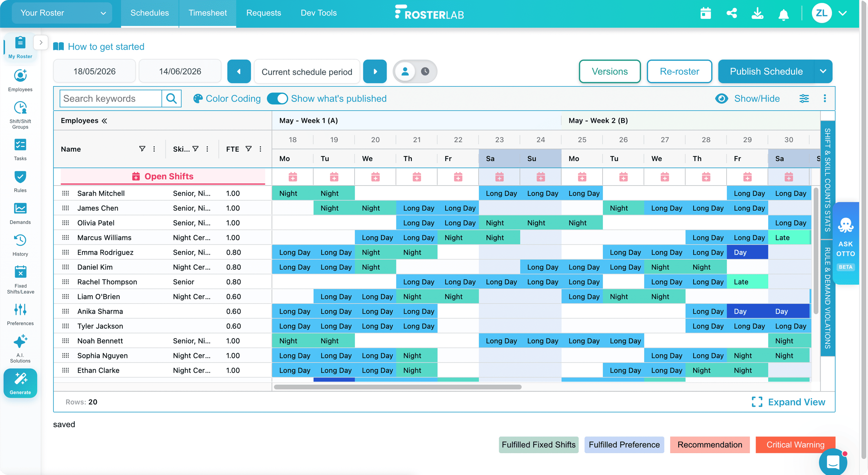Open grid more-options vertical dots
The image size is (868, 475).
825,98
